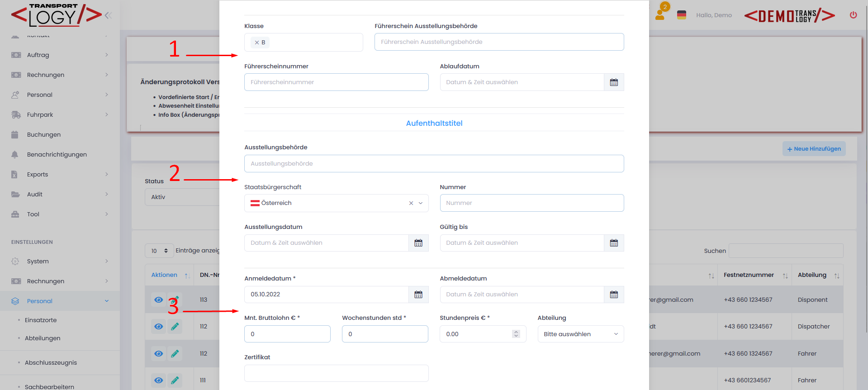868x390 pixels.
Task: Click the Führerscheinnummer input field
Action: (336, 82)
